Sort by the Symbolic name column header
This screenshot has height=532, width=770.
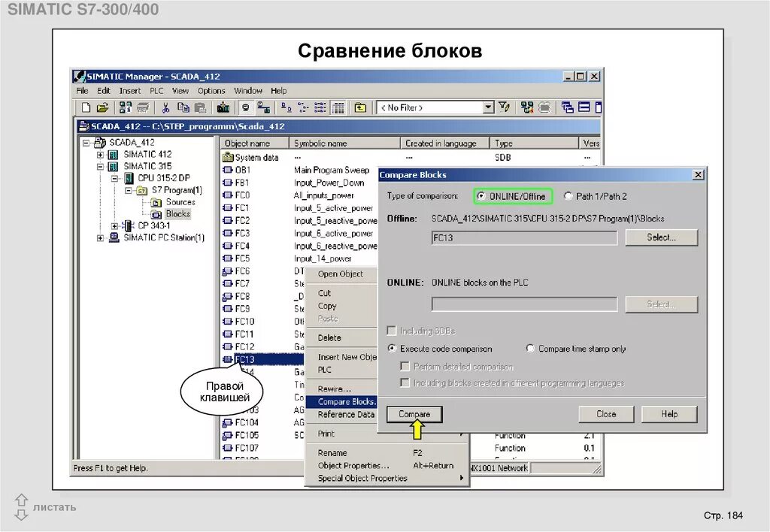pos(344,144)
